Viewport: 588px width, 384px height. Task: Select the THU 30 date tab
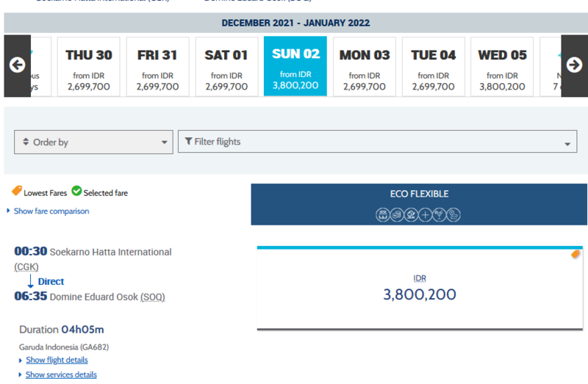tap(89, 67)
